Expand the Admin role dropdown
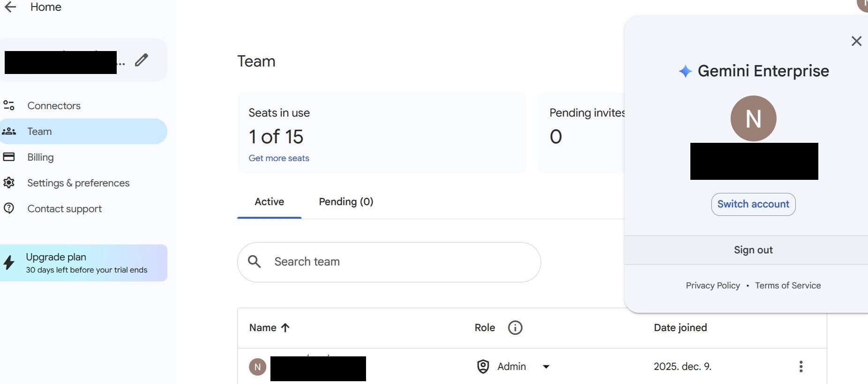This screenshot has height=384, width=868. (546, 367)
